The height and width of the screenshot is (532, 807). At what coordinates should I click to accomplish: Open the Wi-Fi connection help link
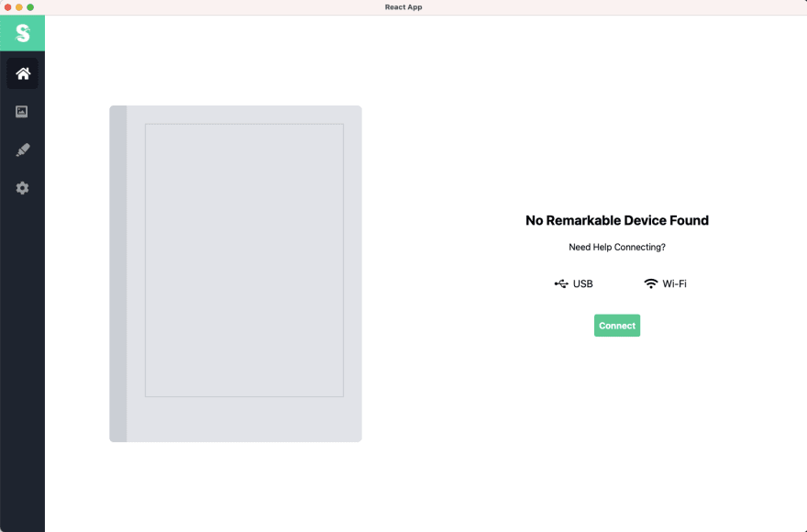(x=665, y=283)
